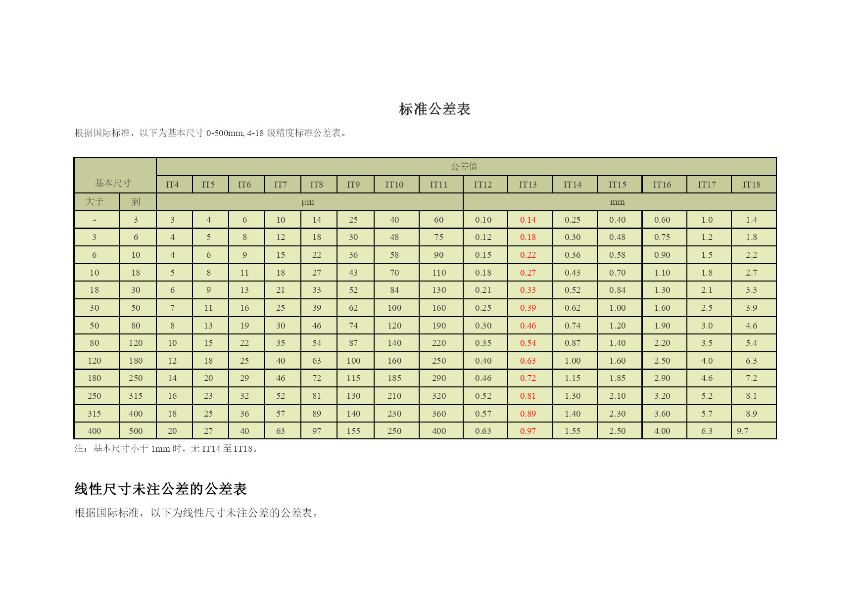This screenshot has width=868, height=614.
Task: Click the footnote about IT14 至 IT18
Action: [x=166, y=449]
